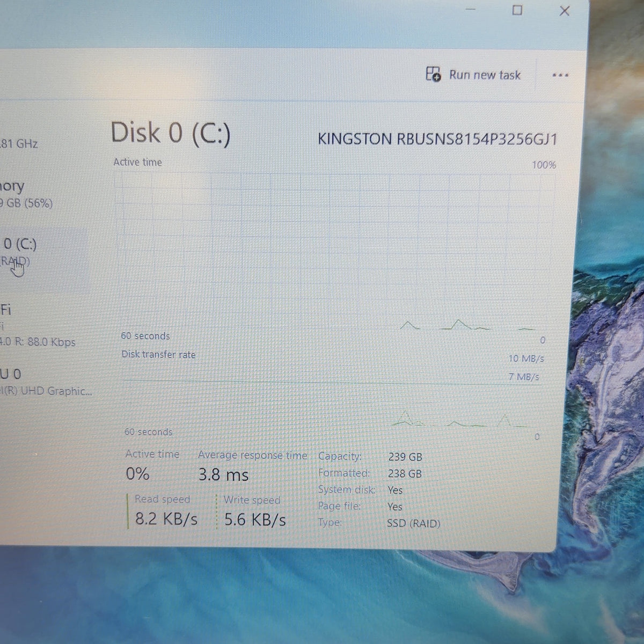Click the SSD (RAID) type value
This screenshot has width=644, height=644.
pyautogui.click(x=413, y=523)
